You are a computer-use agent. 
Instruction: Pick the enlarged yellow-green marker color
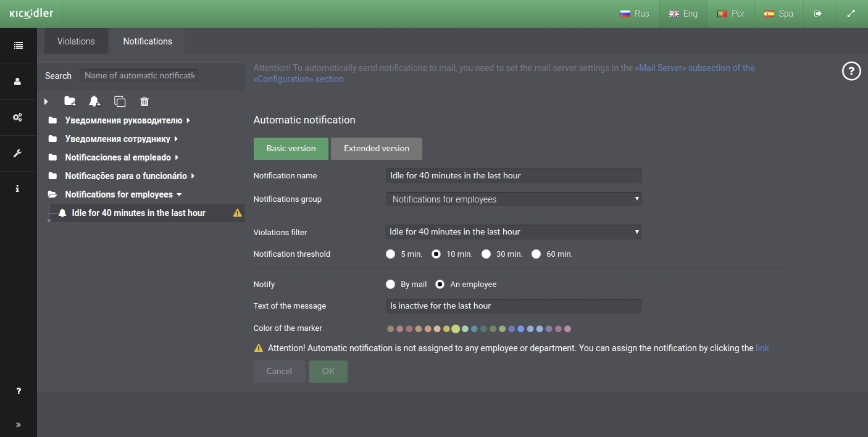coord(456,329)
